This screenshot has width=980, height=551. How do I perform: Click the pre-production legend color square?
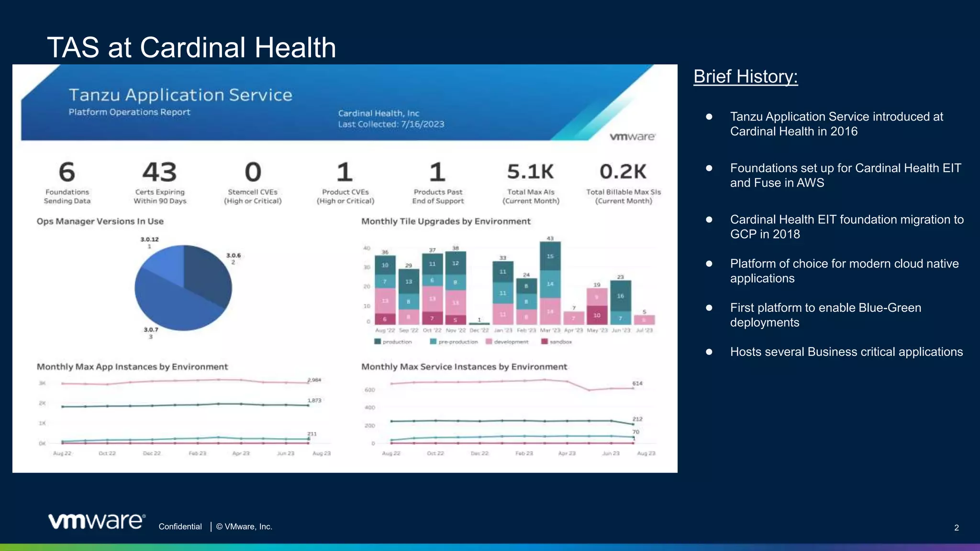pyautogui.click(x=433, y=342)
